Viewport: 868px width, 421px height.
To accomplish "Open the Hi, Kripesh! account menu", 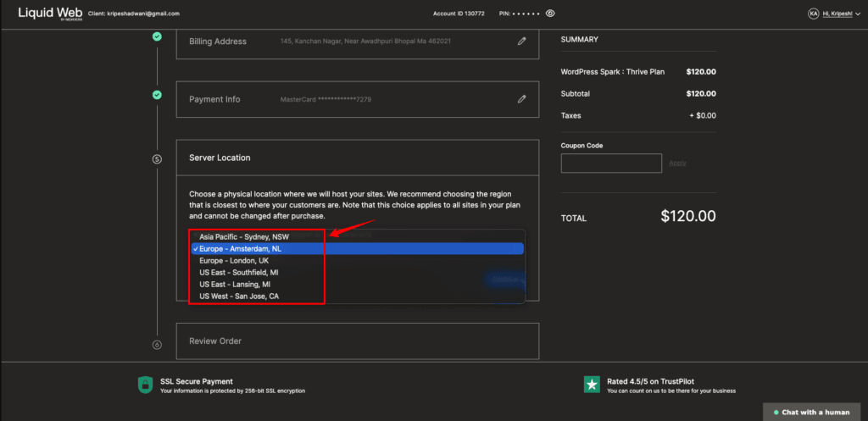I will click(x=841, y=14).
